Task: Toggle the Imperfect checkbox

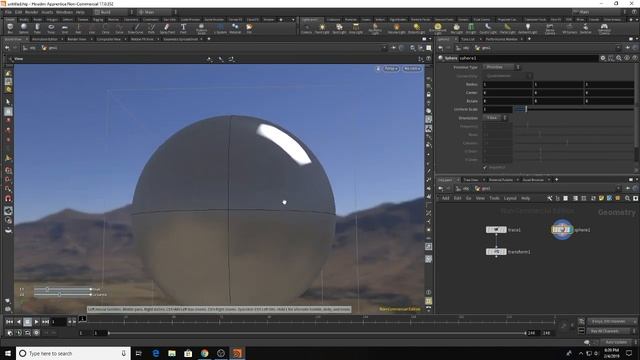Action: point(485,167)
